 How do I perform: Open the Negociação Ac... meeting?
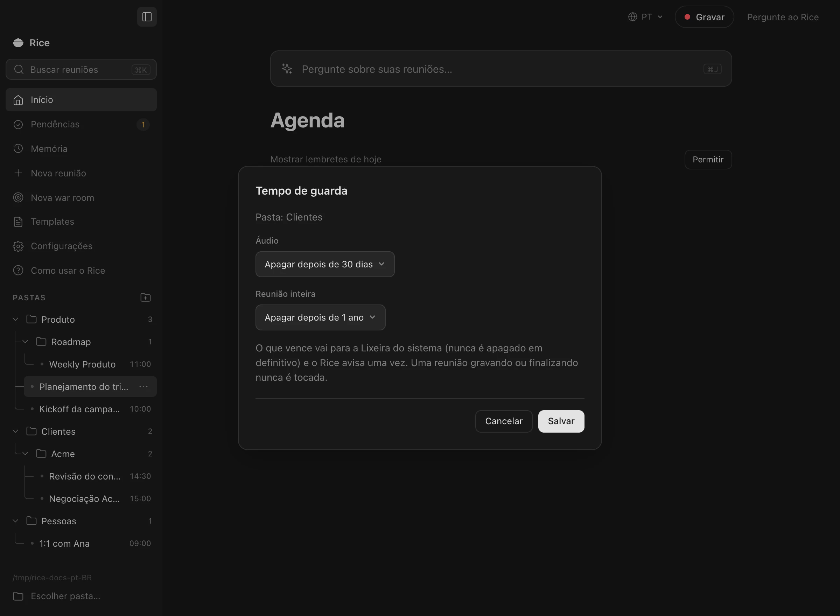[95, 498]
